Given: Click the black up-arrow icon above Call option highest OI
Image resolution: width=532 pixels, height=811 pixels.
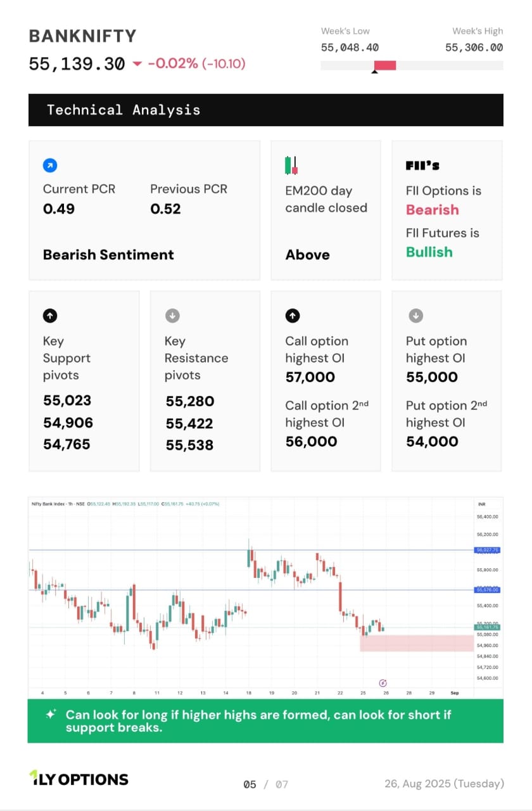Looking at the screenshot, I should tap(293, 316).
